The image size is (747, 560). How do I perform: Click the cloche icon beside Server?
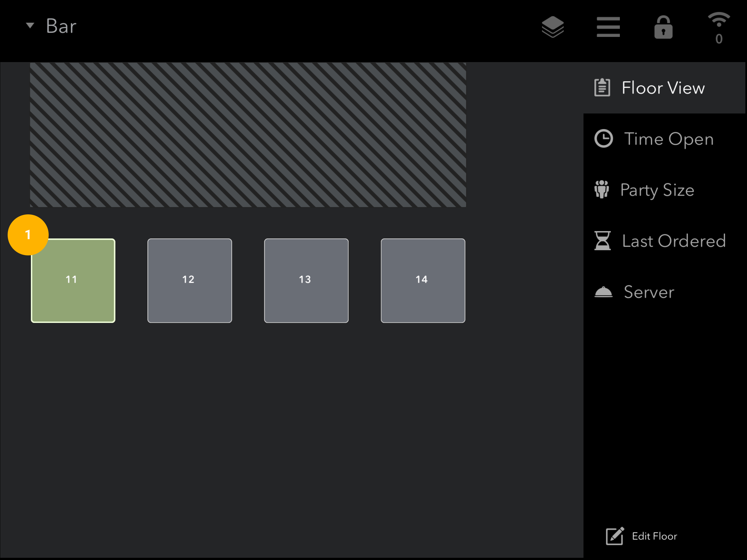pyautogui.click(x=603, y=292)
